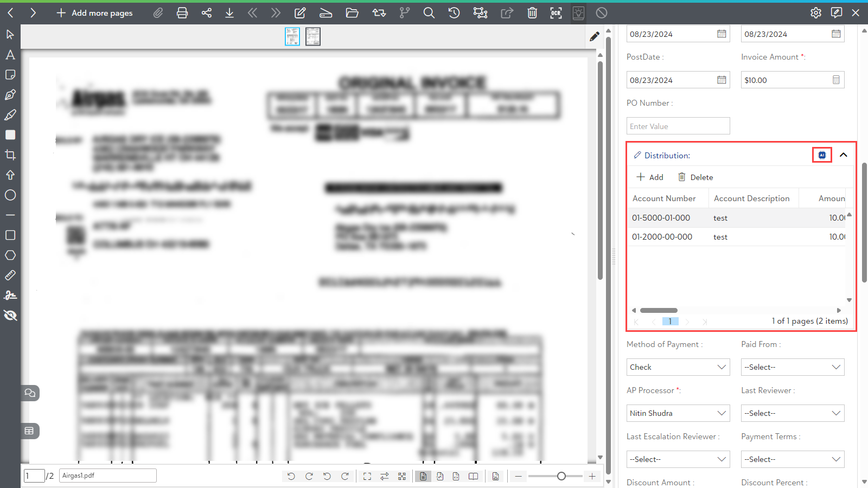Click the download arrow icon
This screenshot has width=868, height=488.
pos(229,13)
